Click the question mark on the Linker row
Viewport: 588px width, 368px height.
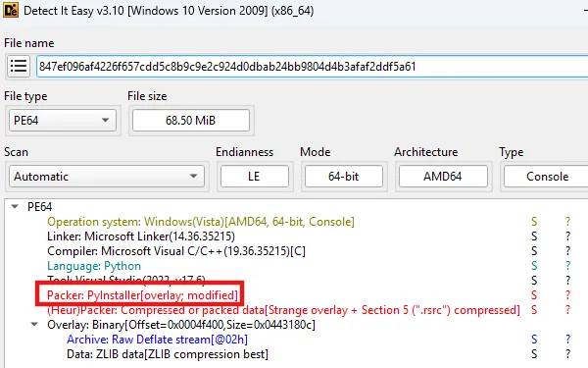567,237
